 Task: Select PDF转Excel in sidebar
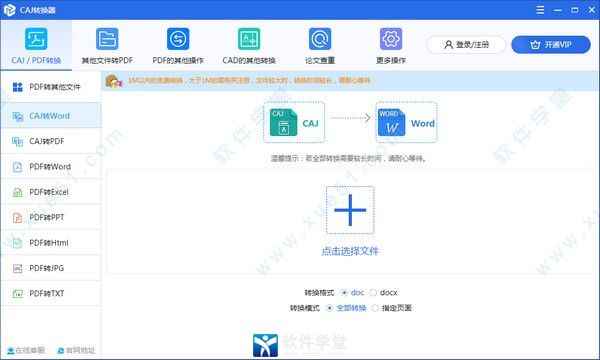51,192
